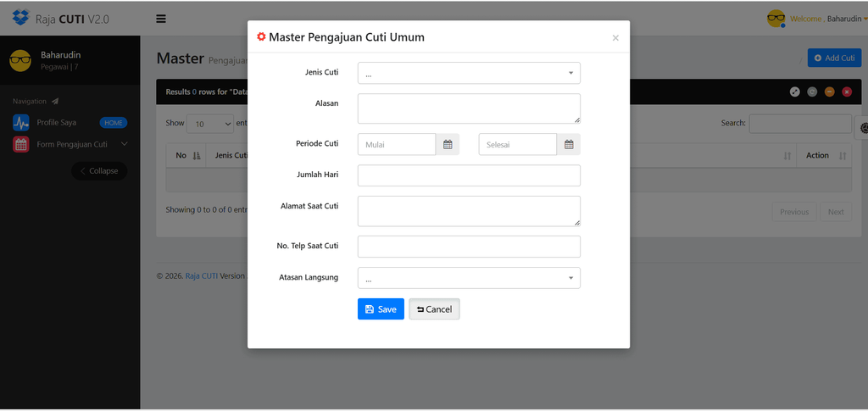The height and width of the screenshot is (411, 868).
Task: Change the Show entries count dropdown
Action: [210, 124]
